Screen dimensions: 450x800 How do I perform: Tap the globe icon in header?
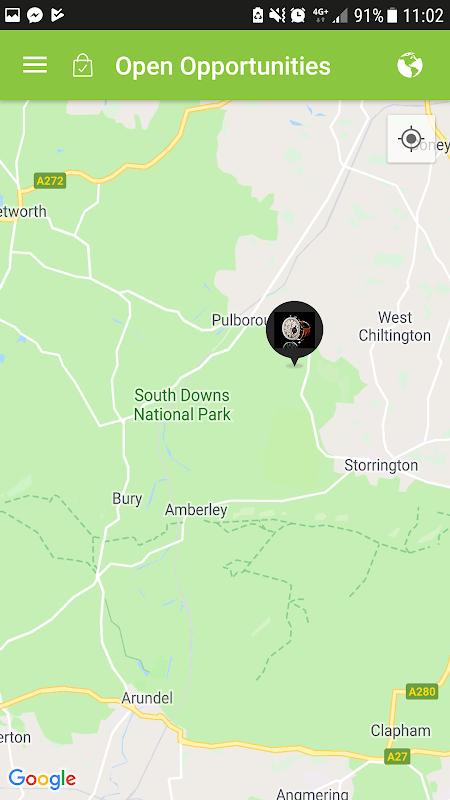pos(410,65)
